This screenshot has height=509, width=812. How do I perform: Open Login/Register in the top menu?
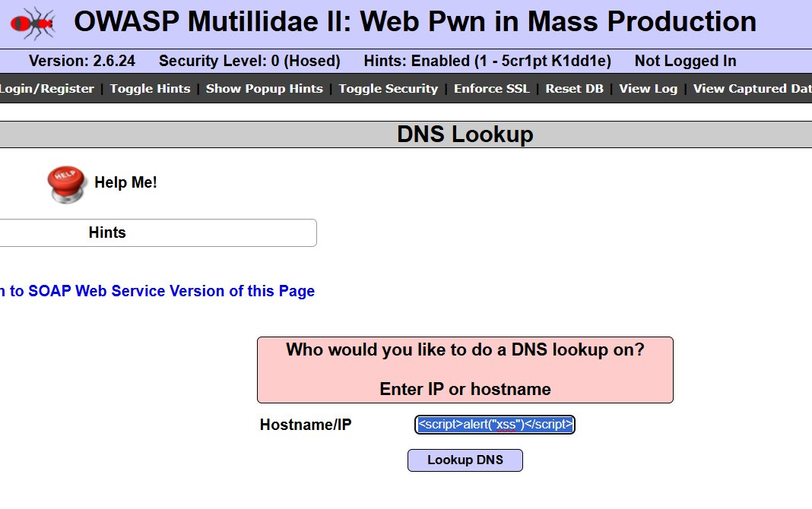tap(46, 89)
